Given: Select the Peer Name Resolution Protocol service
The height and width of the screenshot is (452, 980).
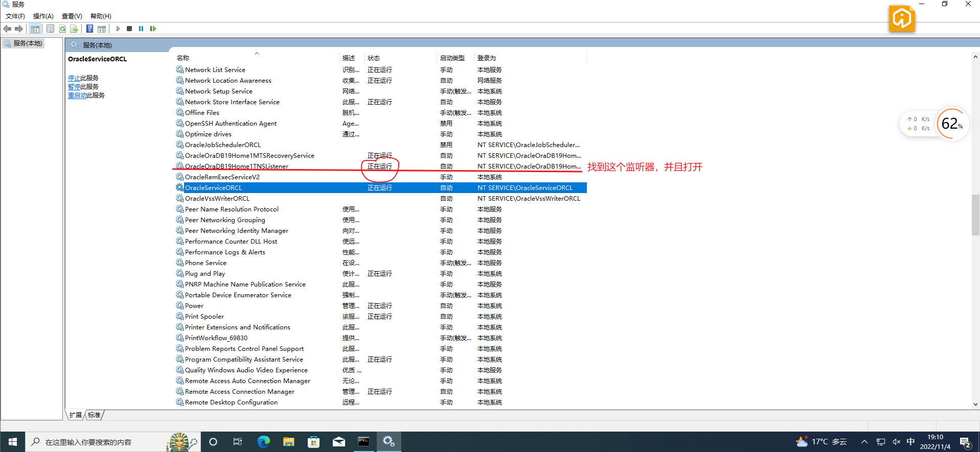Looking at the screenshot, I should [x=232, y=209].
